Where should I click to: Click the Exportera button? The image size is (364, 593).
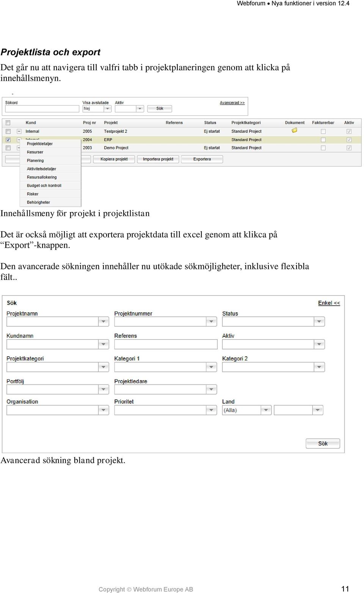pyautogui.click(x=202, y=159)
